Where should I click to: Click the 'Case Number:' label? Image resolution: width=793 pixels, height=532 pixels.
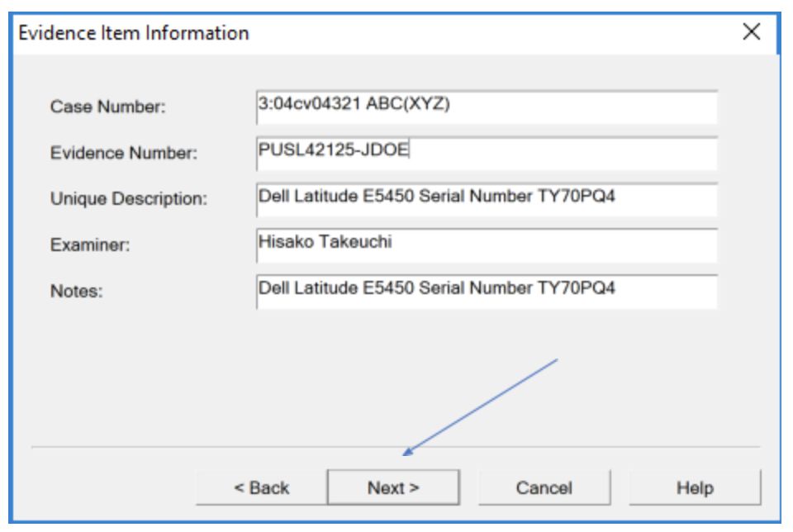(x=107, y=107)
